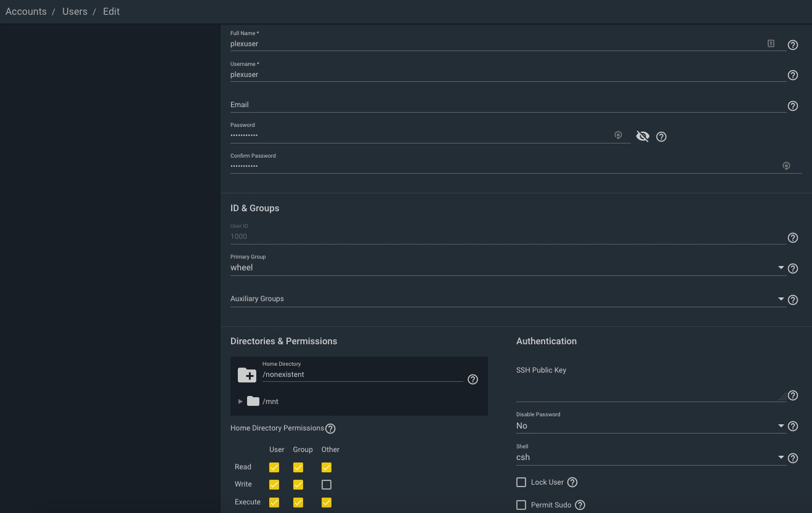The image size is (812, 513).
Task: Open the Auxiliary Groups dropdown
Action: (x=508, y=299)
